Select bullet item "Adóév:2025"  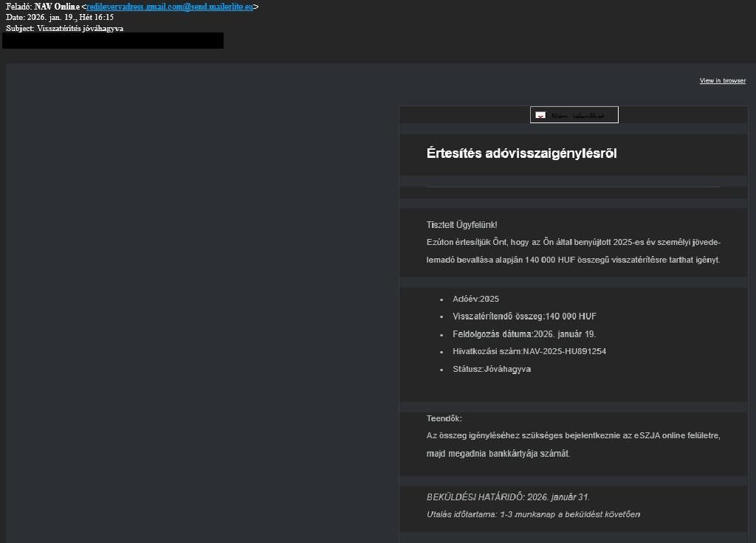tap(476, 299)
